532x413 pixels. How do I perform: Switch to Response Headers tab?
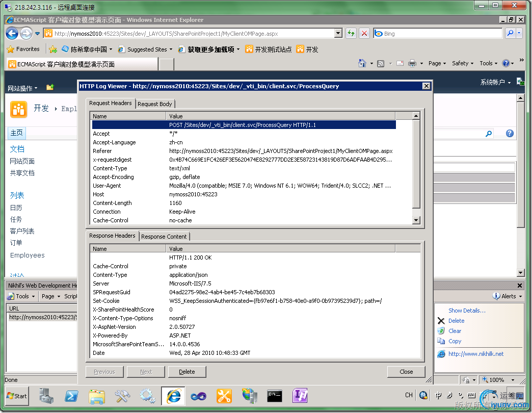click(x=112, y=236)
